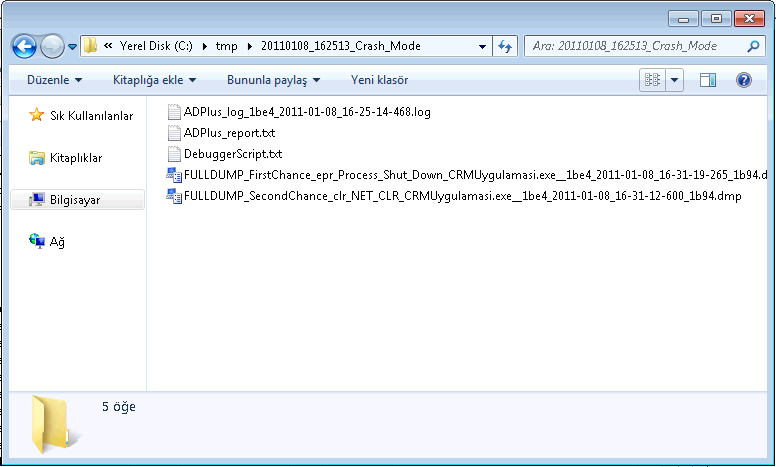Minimize the Explorer window

click(x=683, y=19)
